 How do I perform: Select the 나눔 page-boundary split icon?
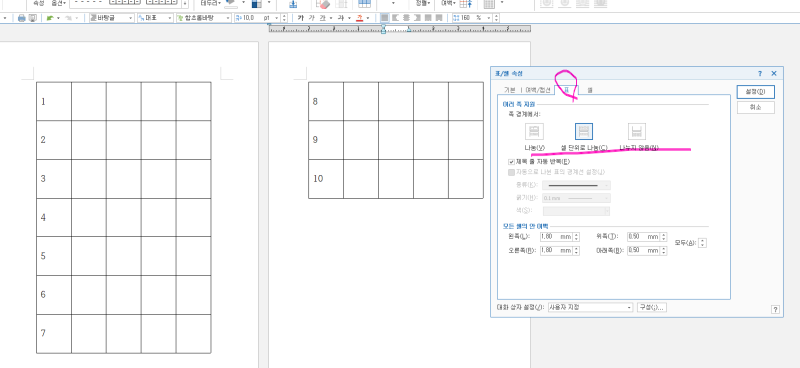pos(535,132)
